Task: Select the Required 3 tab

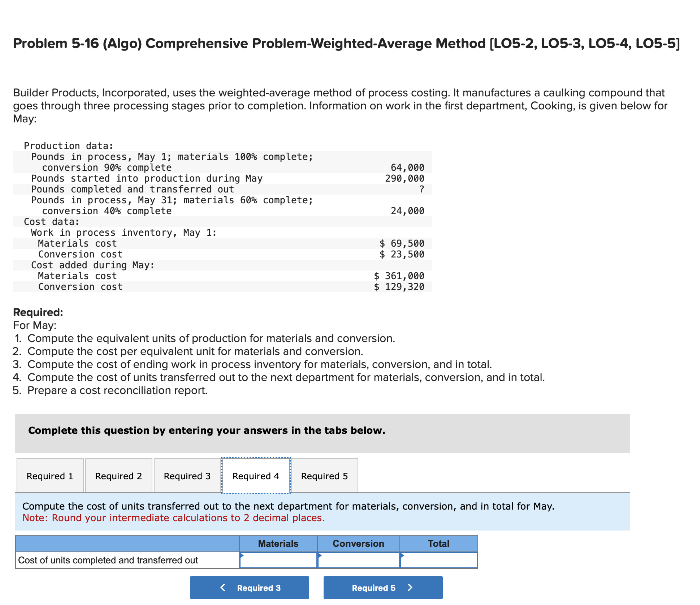Action: tap(187, 476)
